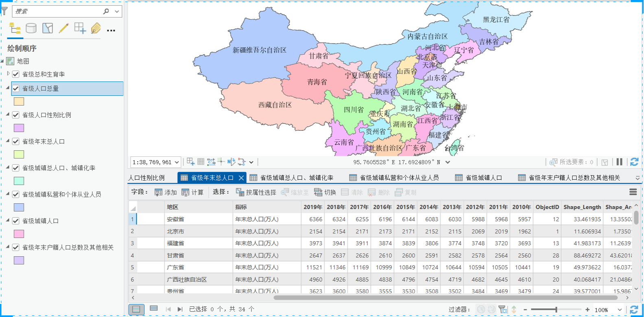The height and width of the screenshot is (317, 644).
Task: Click the symbol swatch of 省级人口总量
Action: 19,101
